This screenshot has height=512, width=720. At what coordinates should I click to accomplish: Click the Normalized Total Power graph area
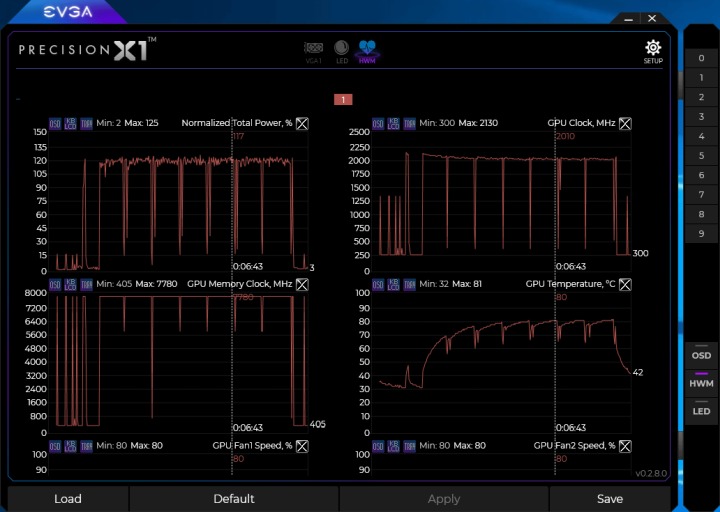(178, 201)
